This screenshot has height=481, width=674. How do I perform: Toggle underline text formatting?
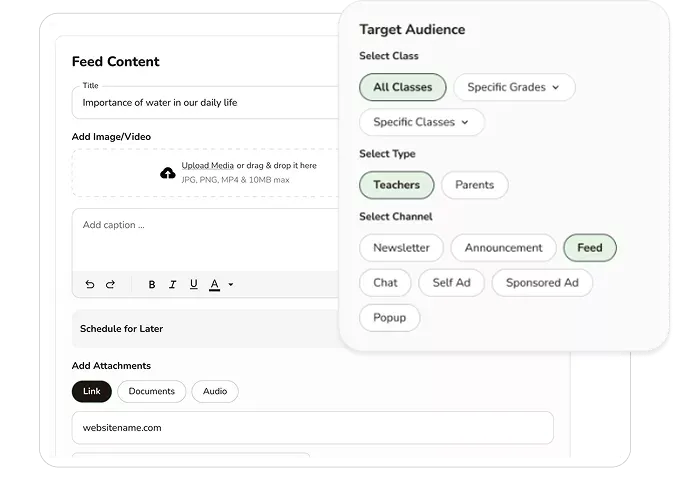coord(193,285)
